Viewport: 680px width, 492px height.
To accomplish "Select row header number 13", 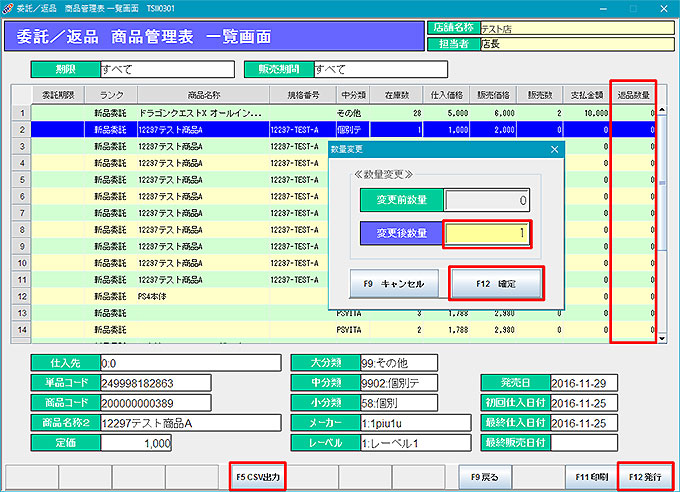I will coord(22,313).
